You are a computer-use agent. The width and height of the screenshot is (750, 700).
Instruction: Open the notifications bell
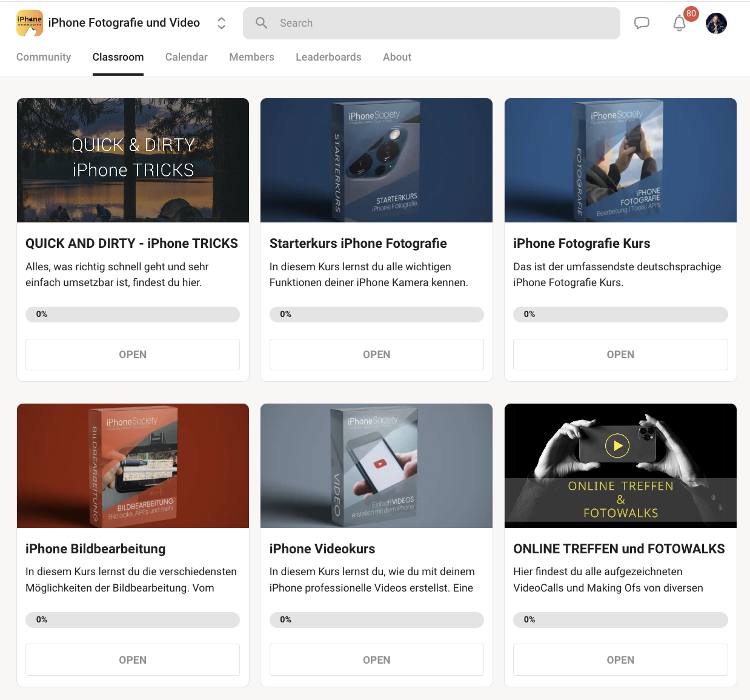coord(680,23)
